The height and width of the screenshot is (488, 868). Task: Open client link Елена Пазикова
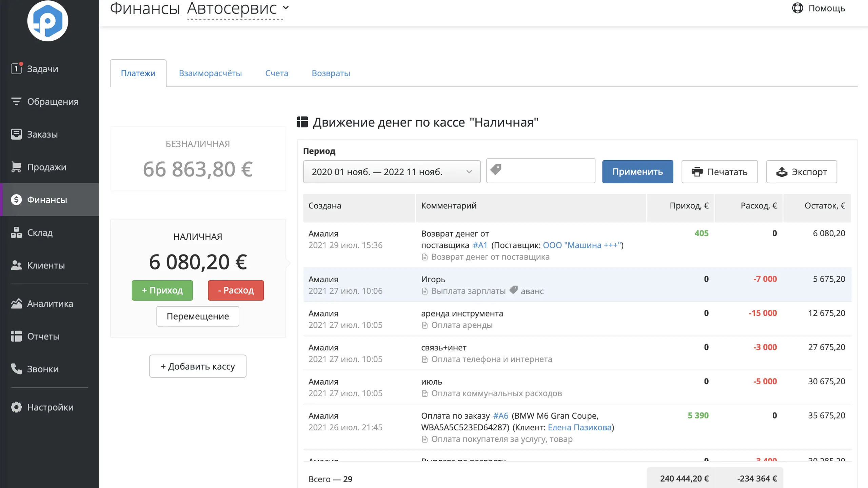point(579,427)
